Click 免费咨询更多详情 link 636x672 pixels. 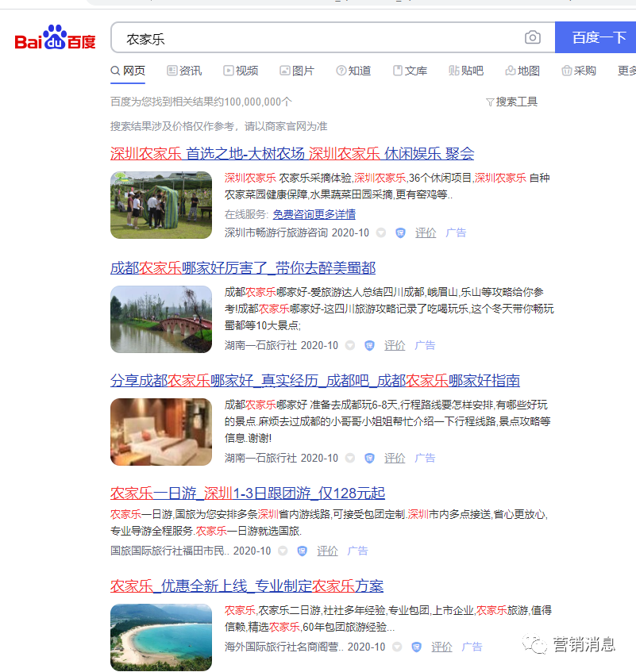(314, 214)
